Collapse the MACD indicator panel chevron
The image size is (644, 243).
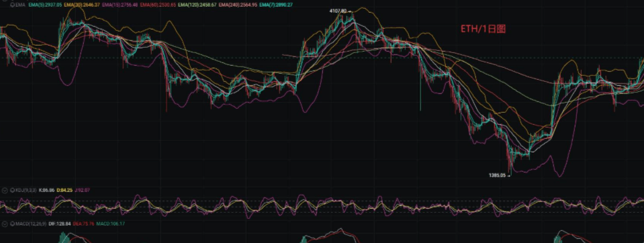(5, 224)
